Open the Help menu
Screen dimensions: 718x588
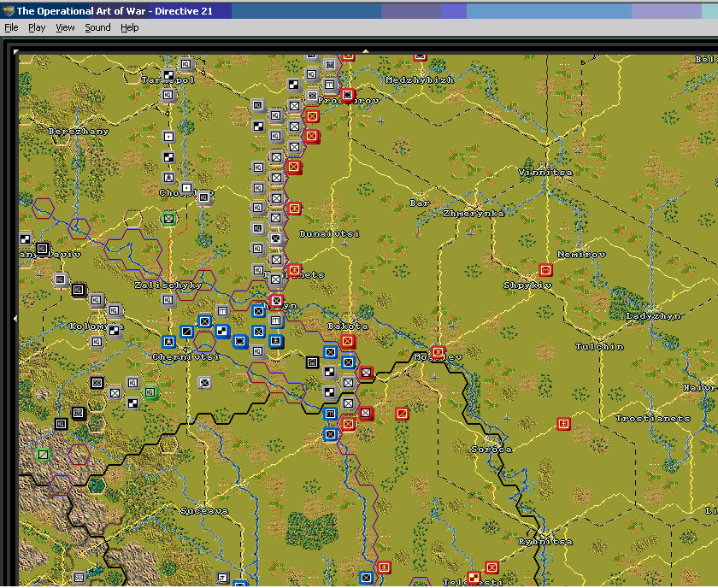130,28
